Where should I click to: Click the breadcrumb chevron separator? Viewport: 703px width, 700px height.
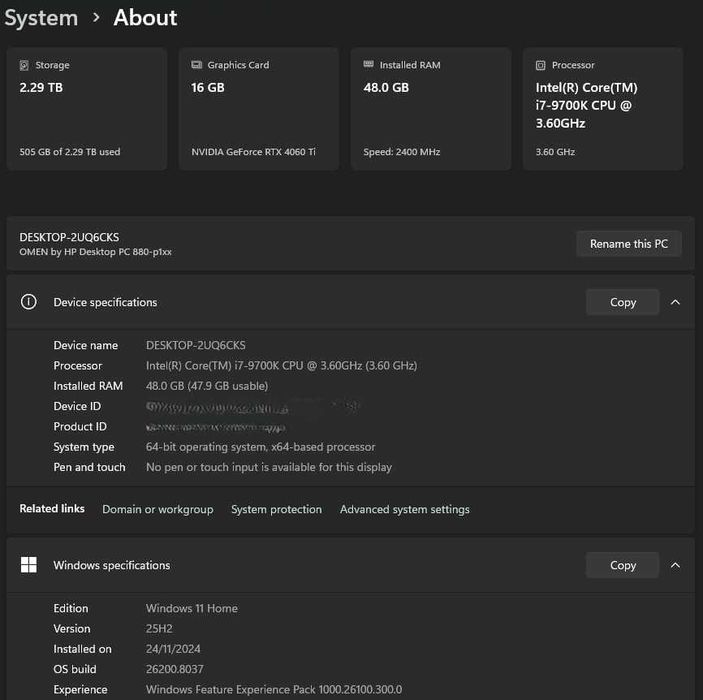pyautogui.click(x=96, y=18)
